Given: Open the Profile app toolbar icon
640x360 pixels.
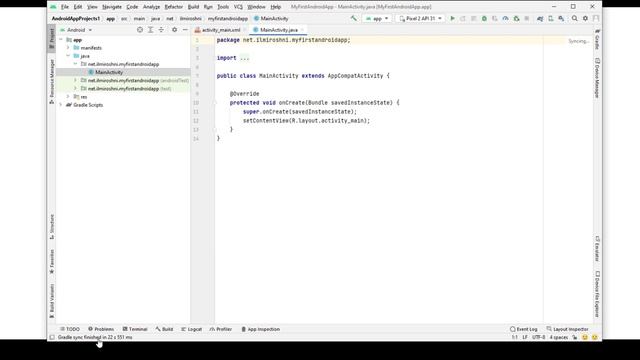Looking at the screenshot, I should click(505, 18).
